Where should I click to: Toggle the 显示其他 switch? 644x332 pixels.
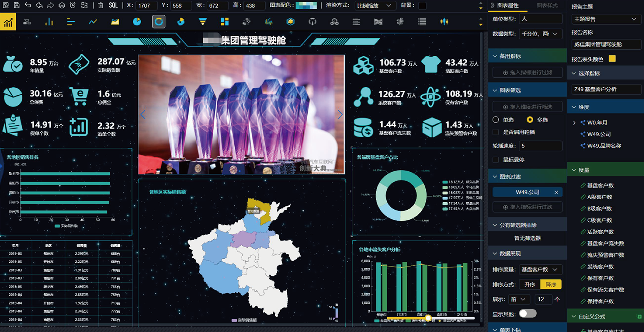527,314
